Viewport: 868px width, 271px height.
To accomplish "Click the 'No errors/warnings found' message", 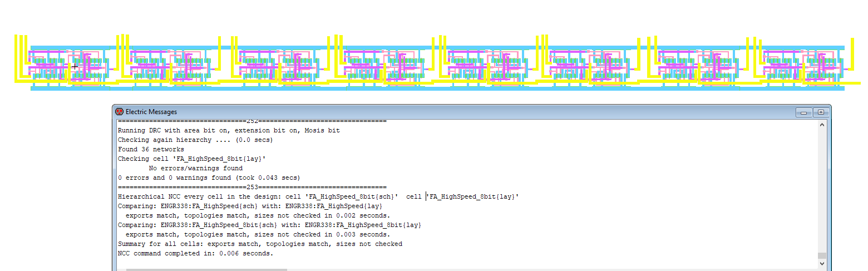I will tap(195, 168).
